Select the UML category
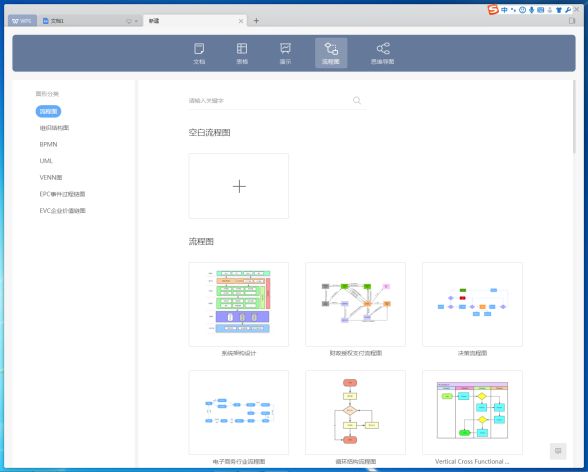The width and height of the screenshot is (588, 472). [46, 161]
